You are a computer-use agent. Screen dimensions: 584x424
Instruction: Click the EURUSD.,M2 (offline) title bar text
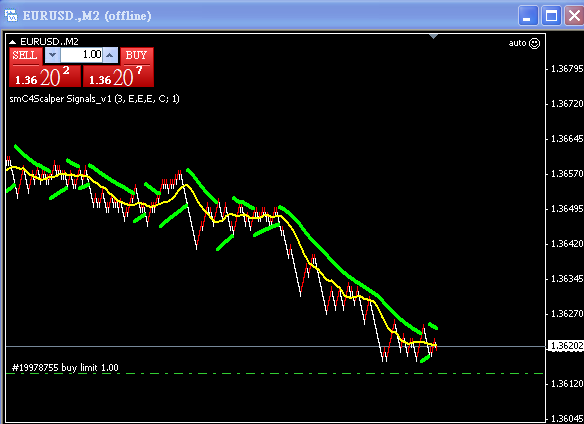pyautogui.click(x=87, y=16)
